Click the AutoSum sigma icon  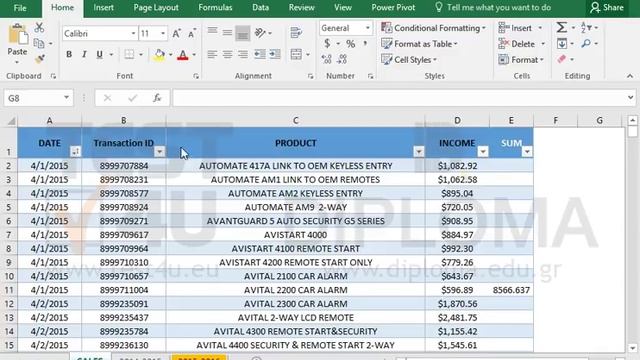coord(562,28)
